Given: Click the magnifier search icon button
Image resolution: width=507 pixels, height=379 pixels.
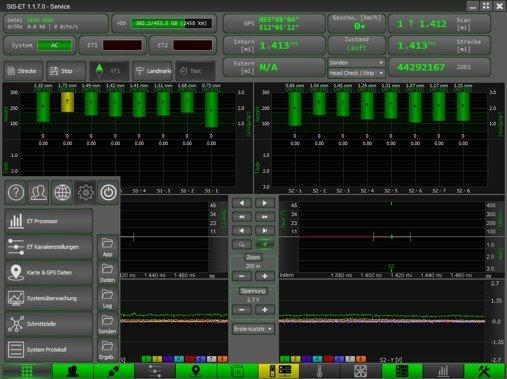Looking at the screenshot, I should click(x=241, y=245).
